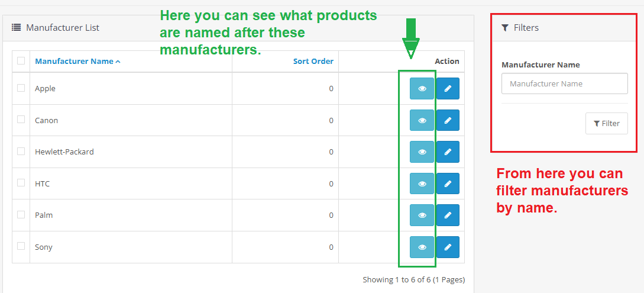Click the pencil icon for Apple

(x=448, y=89)
